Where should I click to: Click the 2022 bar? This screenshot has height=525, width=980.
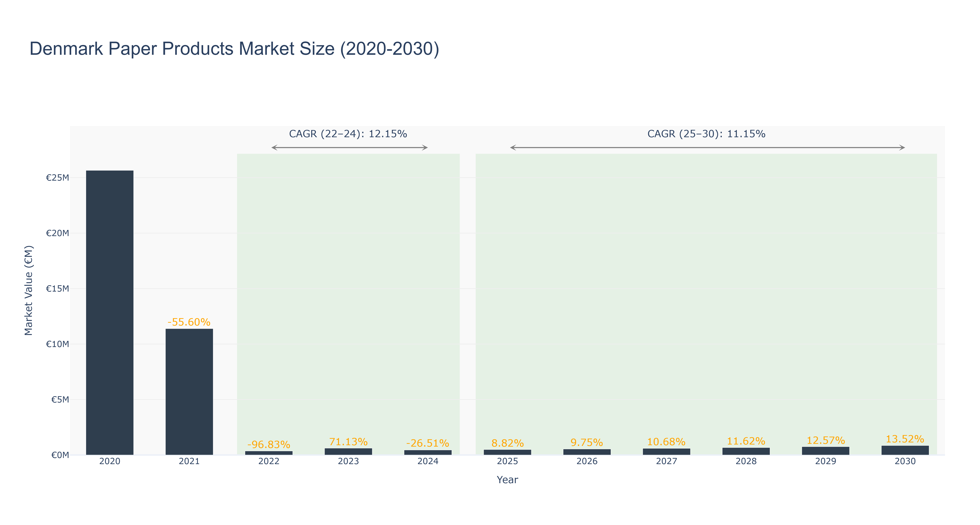tap(269, 453)
